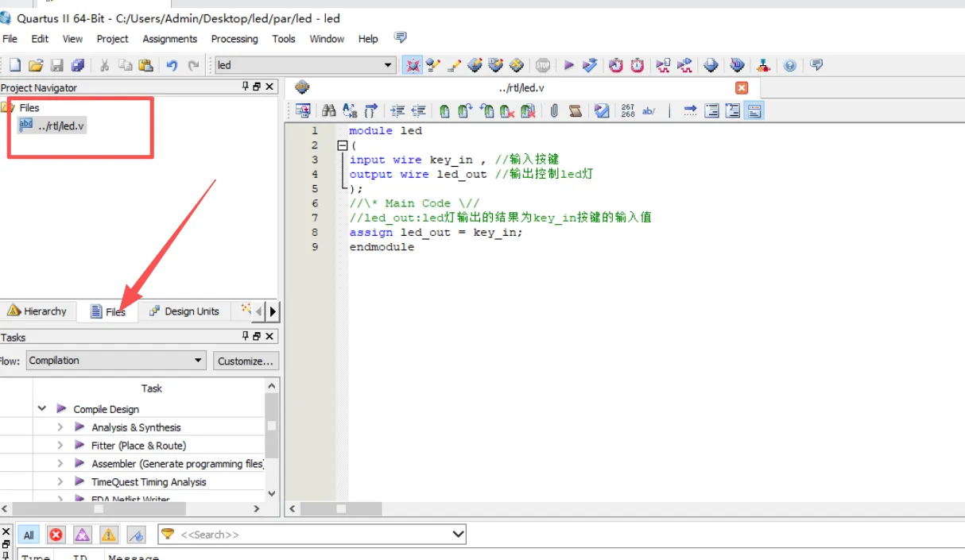Save the current file

coord(56,65)
